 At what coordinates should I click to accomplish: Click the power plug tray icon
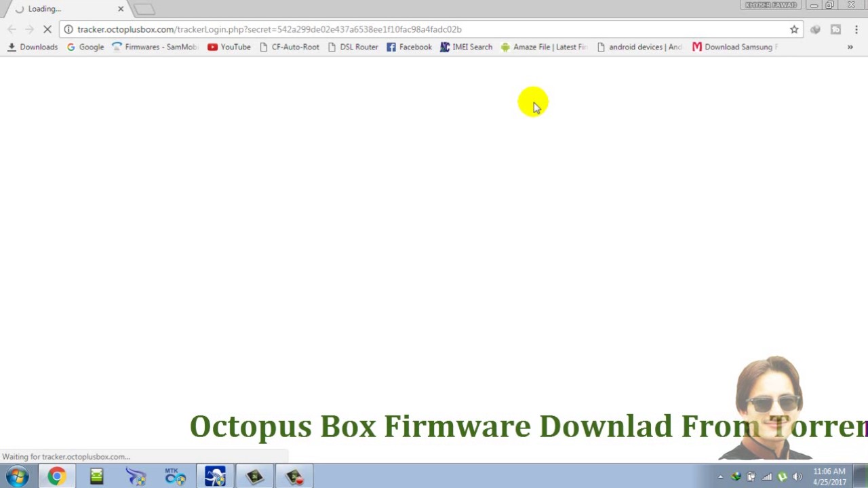coord(751,476)
